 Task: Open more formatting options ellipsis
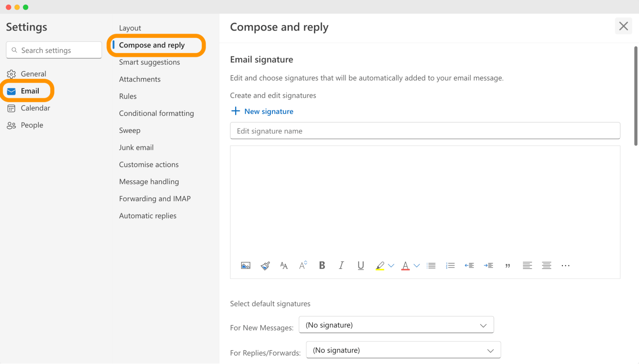pyautogui.click(x=565, y=266)
